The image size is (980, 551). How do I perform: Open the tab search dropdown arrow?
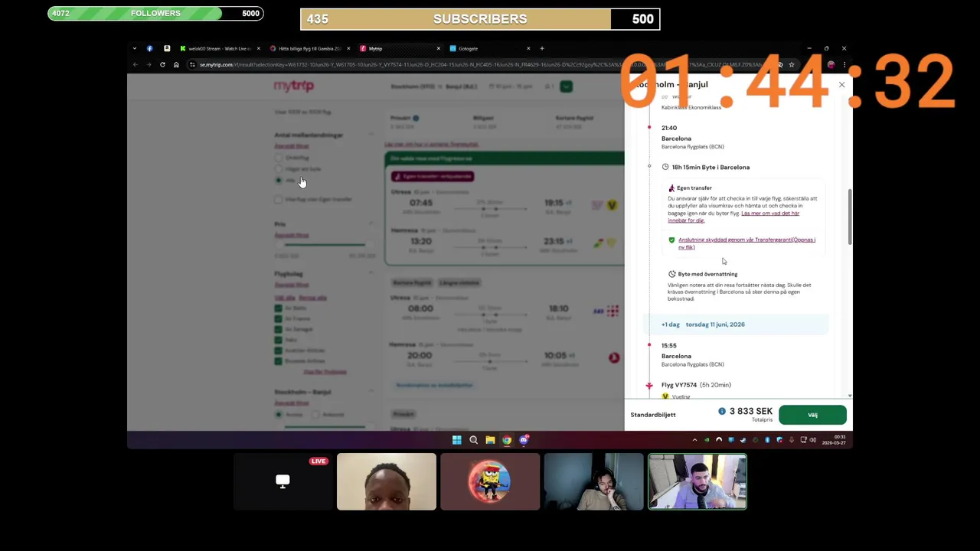(x=135, y=48)
